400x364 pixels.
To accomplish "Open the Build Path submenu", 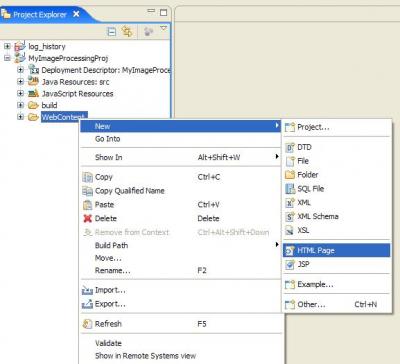I will tap(180, 245).
